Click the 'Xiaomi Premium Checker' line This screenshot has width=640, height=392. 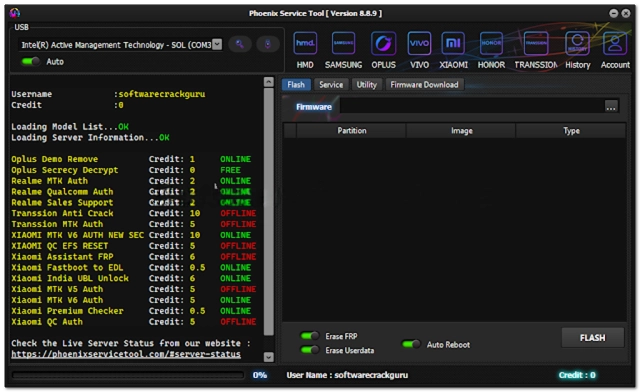131,311
